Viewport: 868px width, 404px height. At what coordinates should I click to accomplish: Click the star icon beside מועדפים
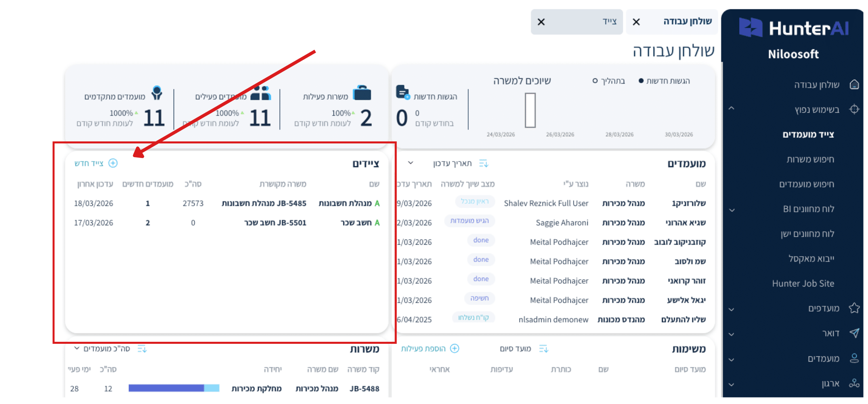pyautogui.click(x=854, y=308)
